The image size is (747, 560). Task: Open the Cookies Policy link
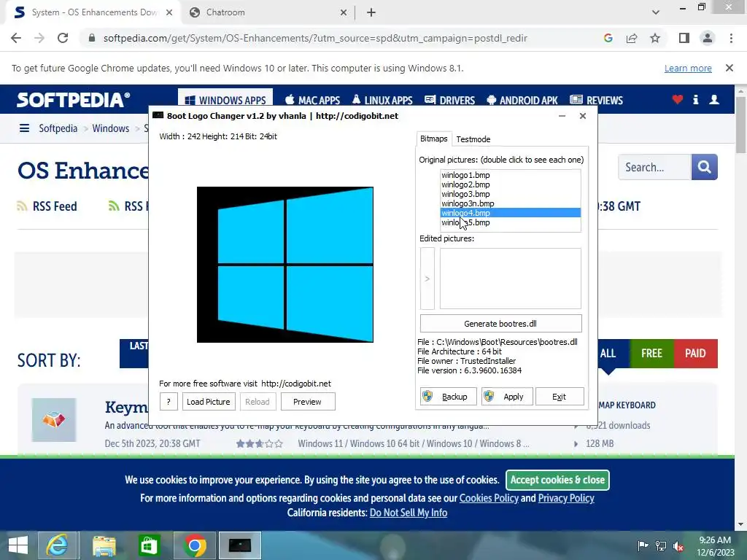point(489,498)
